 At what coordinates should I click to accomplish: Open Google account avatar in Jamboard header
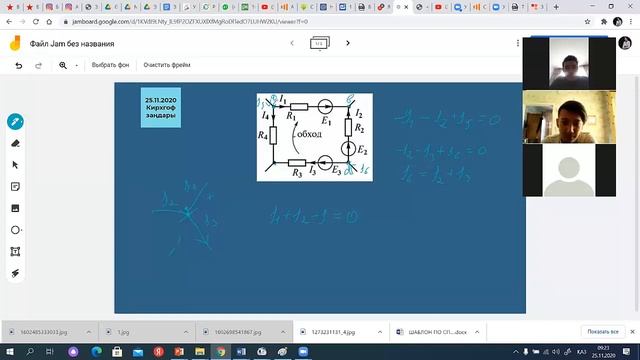tap(625, 43)
